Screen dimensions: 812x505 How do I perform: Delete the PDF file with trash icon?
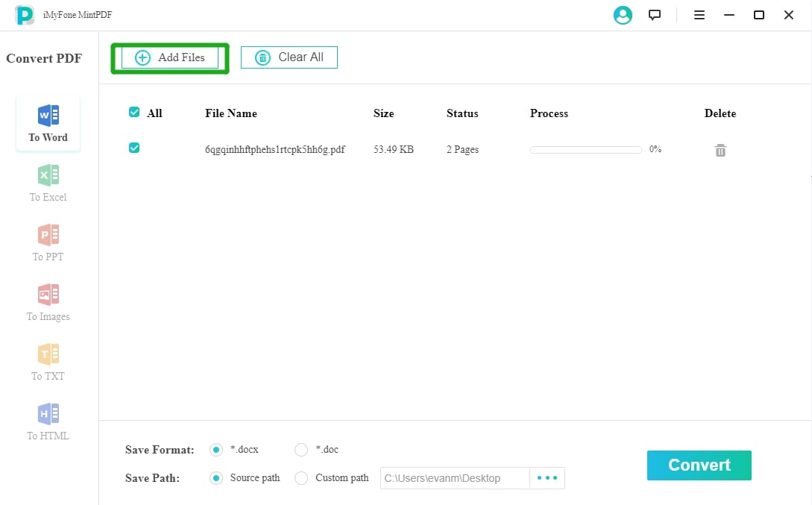[x=720, y=151]
